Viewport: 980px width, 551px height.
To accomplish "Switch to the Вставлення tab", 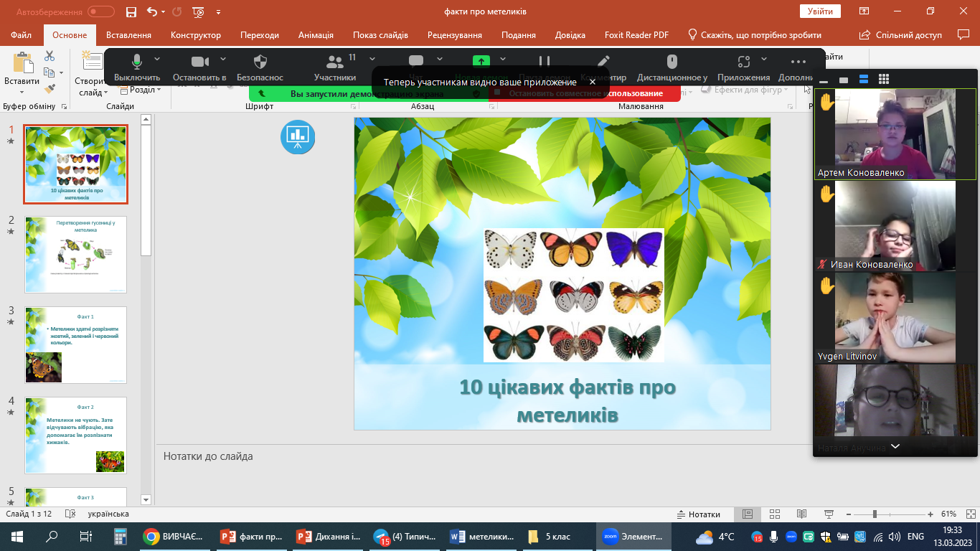I will pyautogui.click(x=128, y=35).
